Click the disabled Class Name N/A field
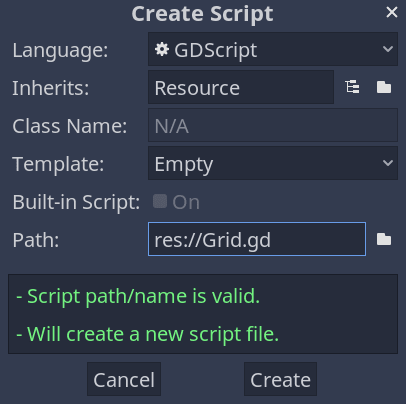Screen dimensions: 406x404 pos(273,125)
